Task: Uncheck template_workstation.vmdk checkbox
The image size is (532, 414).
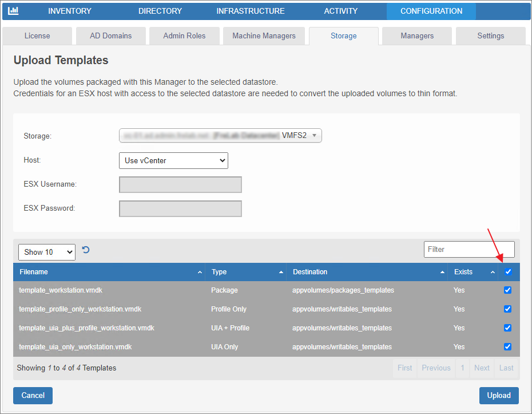Action: tap(508, 290)
